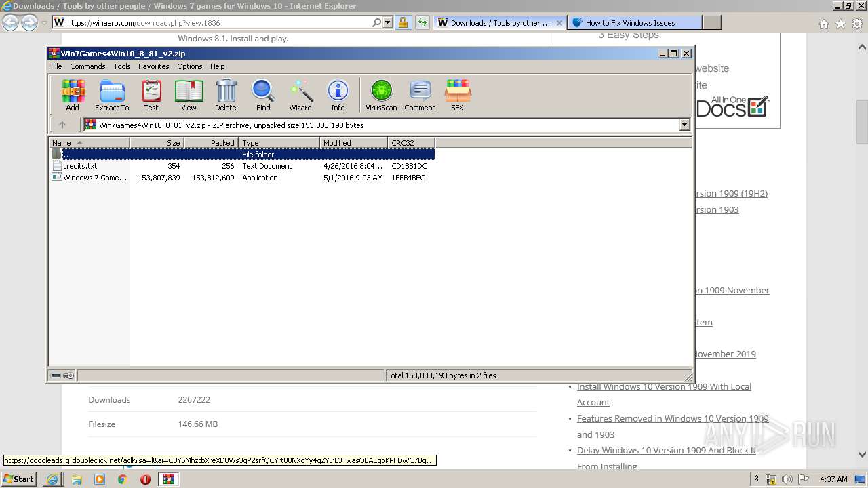The width and height of the screenshot is (868, 488).
Task: Sort files by Modified column header
Action: [353, 142]
